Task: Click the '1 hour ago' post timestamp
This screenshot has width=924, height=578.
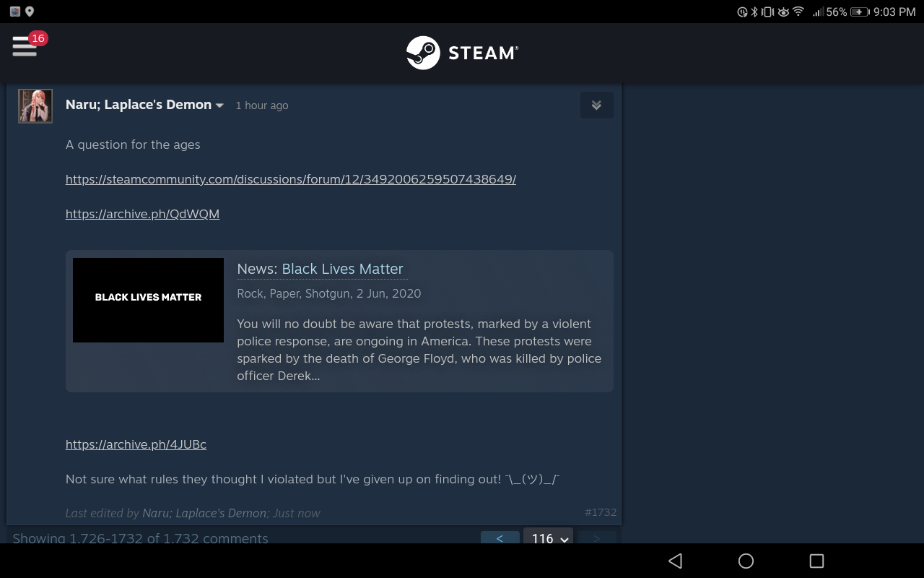Action: tap(262, 105)
